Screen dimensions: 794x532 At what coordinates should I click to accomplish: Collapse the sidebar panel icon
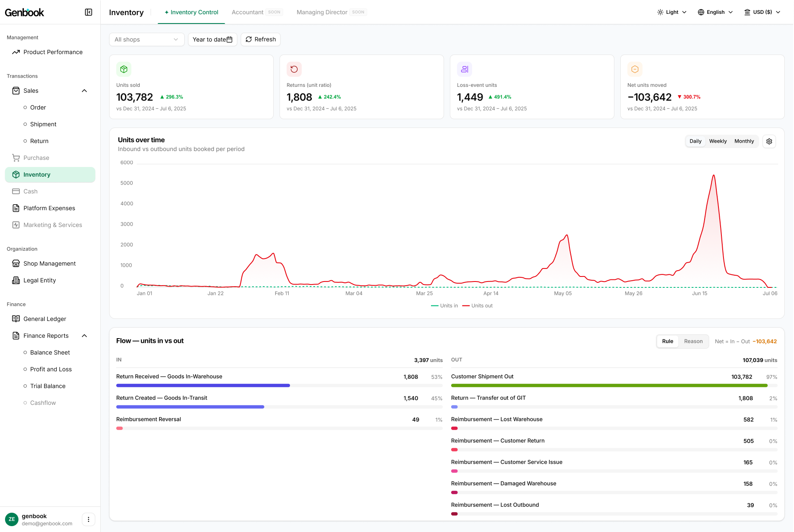pos(89,12)
